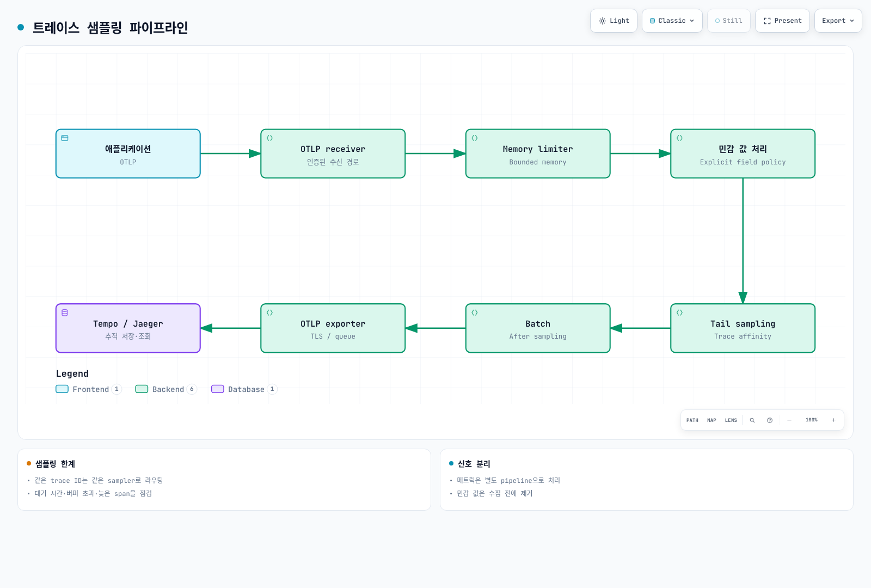Zoom in with the plus button

point(833,420)
